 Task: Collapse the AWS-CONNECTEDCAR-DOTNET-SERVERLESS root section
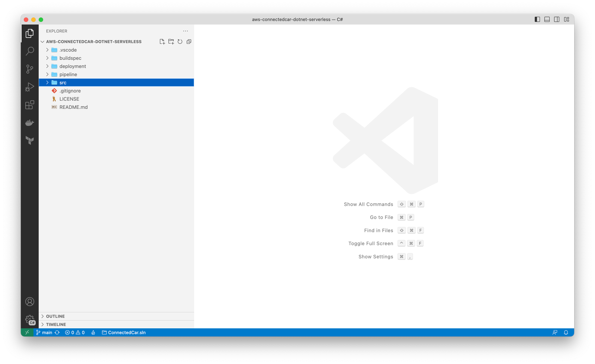coord(94,42)
